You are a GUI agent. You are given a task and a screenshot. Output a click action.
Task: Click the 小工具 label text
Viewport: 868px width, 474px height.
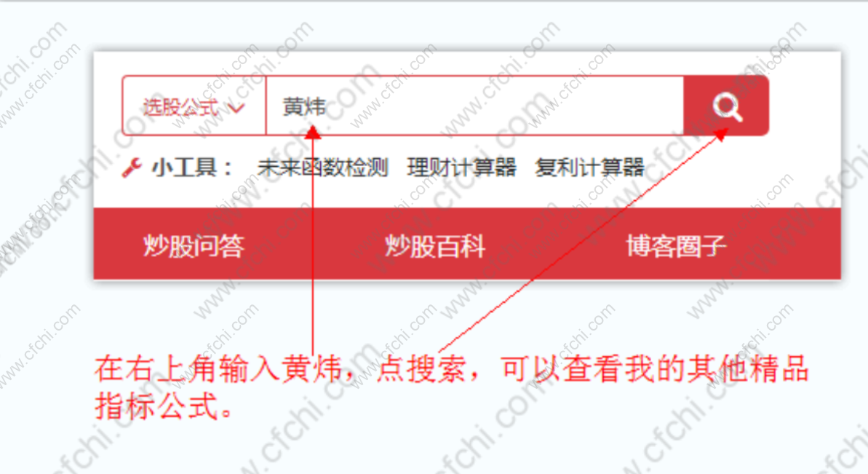(x=192, y=167)
